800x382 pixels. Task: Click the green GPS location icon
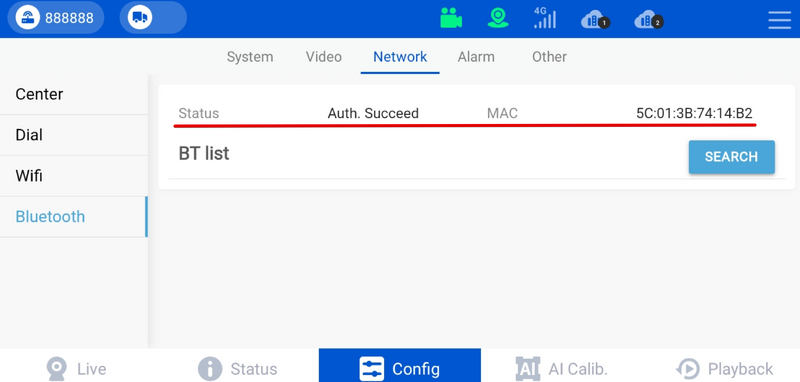point(497,18)
